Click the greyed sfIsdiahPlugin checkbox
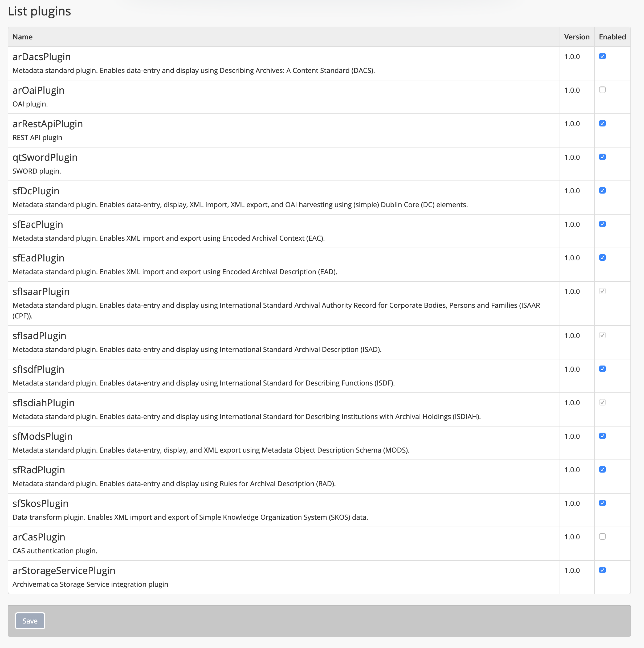This screenshot has height=648, width=644. 602,403
